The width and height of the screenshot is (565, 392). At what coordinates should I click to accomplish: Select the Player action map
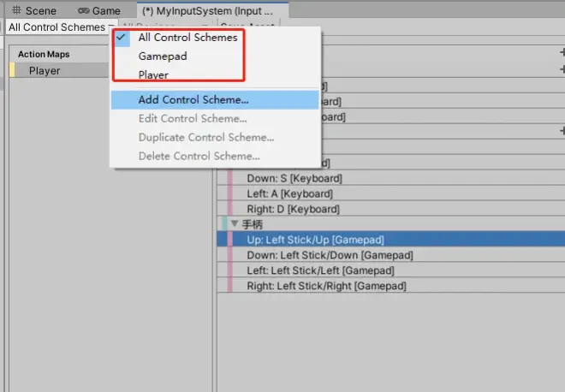[59, 71]
